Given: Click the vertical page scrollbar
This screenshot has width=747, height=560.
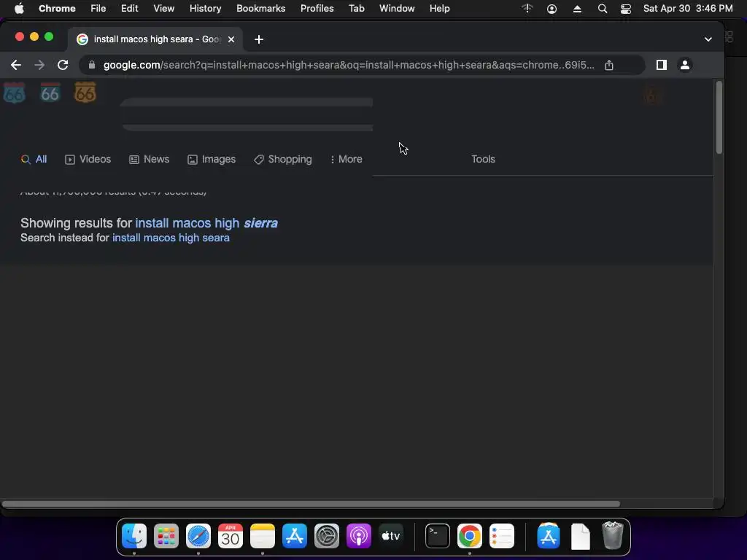Looking at the screenshot, I should 719,117.
